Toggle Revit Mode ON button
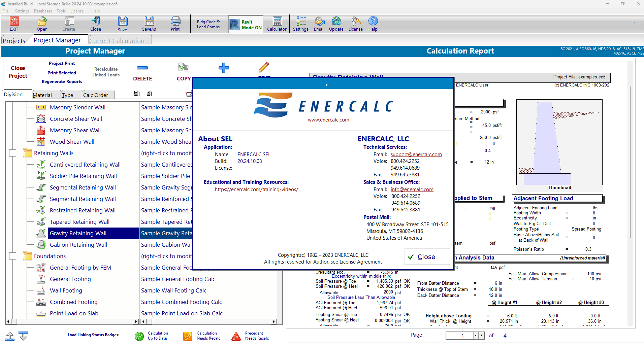Viewport: 644px width, 346px height. [x=246, y=24]
